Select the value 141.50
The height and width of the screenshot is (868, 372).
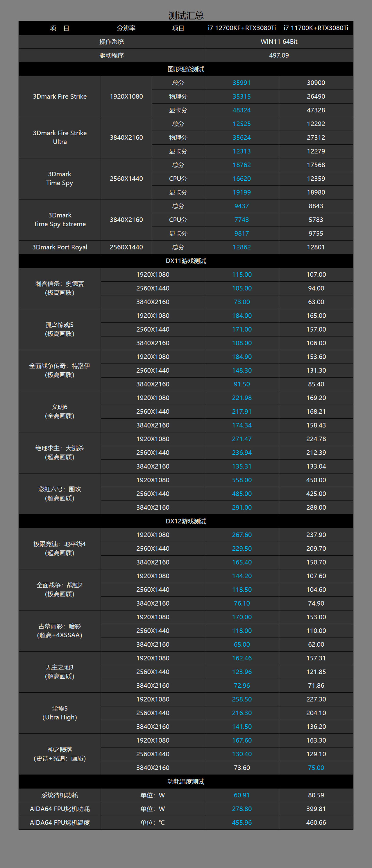[x=242, y=727]
